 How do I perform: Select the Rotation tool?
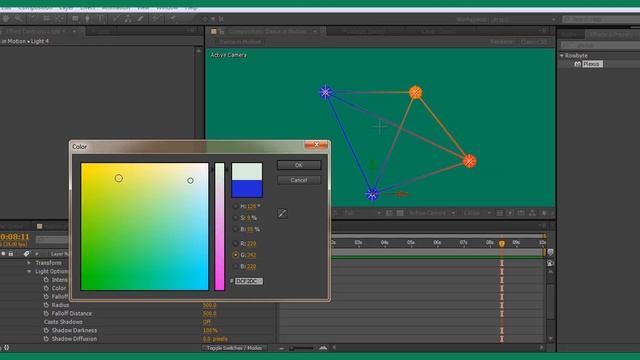coord(34,19)
